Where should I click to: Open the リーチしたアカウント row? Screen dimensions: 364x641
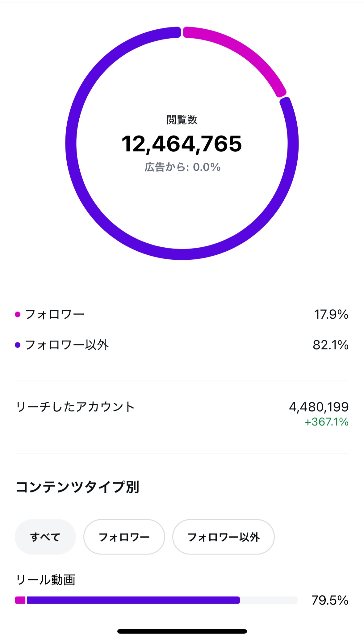182,414
